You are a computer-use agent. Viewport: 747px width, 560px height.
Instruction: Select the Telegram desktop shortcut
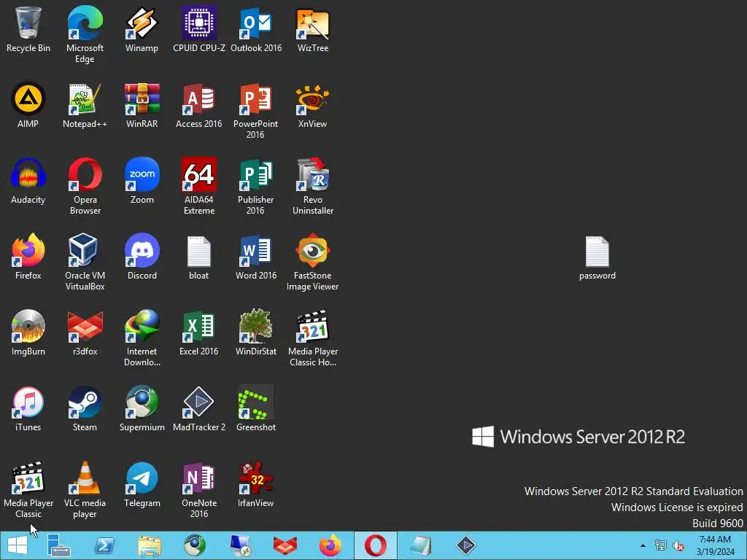tap(142, 484)
